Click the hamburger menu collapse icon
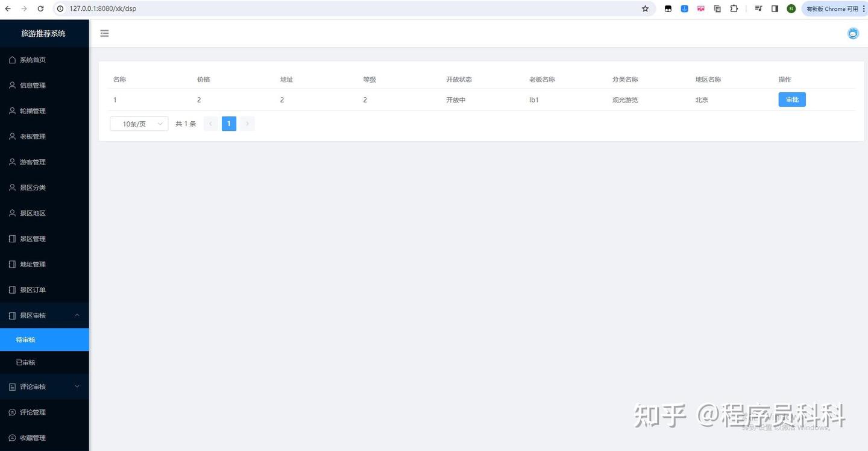Screen dimensions: 868x451 [x=104, y=33]
